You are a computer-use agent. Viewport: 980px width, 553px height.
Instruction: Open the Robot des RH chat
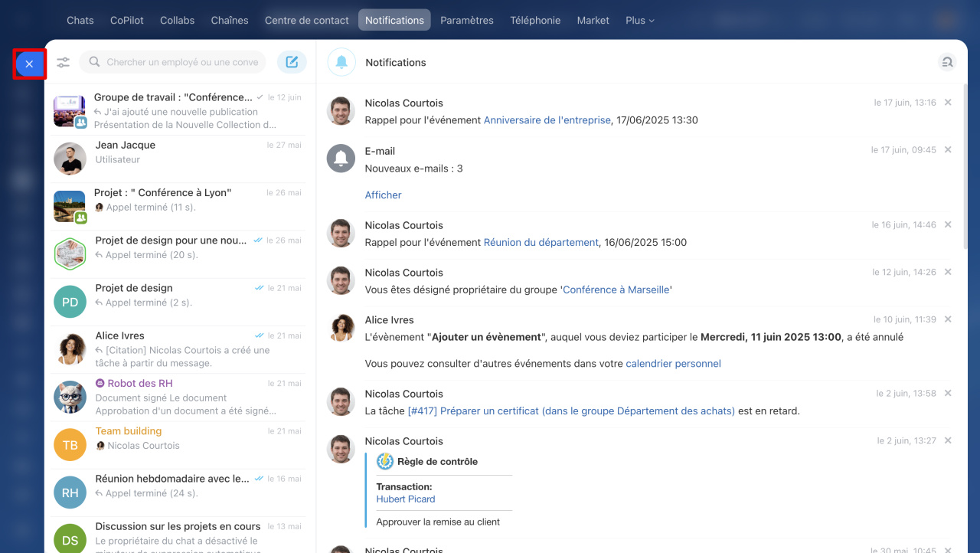point(178,397)
